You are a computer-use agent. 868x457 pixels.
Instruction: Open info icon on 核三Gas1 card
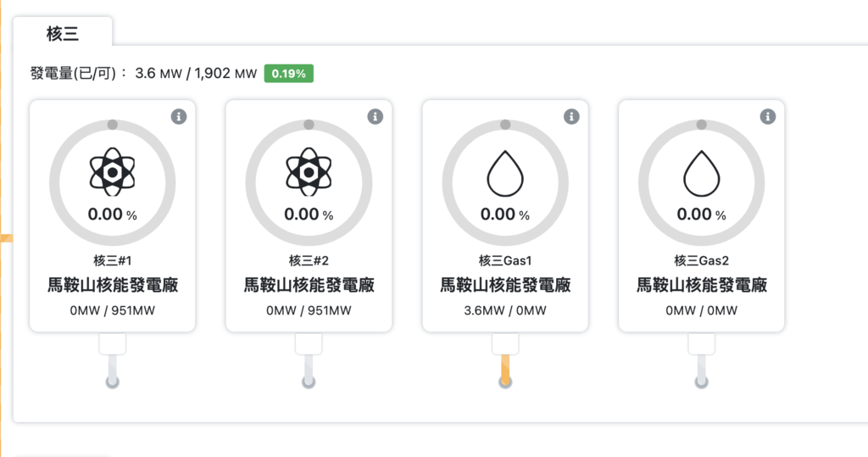pyautogui.click(x=571, y=116)
